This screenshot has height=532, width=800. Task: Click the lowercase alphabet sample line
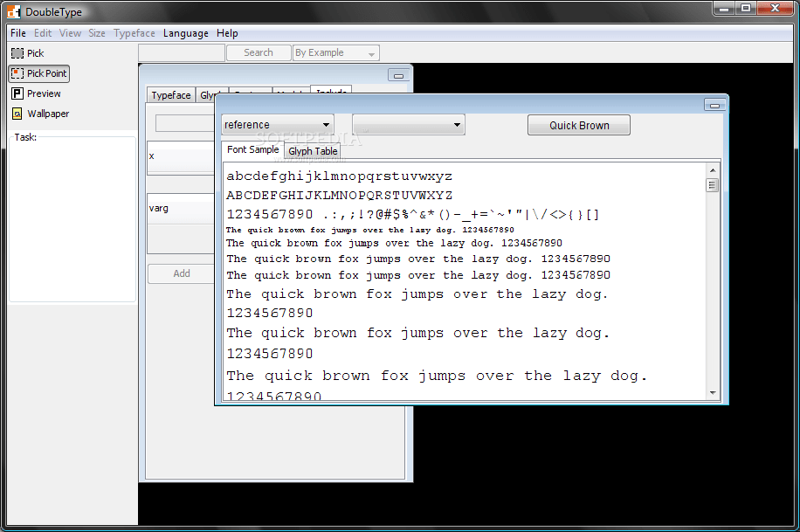(339, 176)
